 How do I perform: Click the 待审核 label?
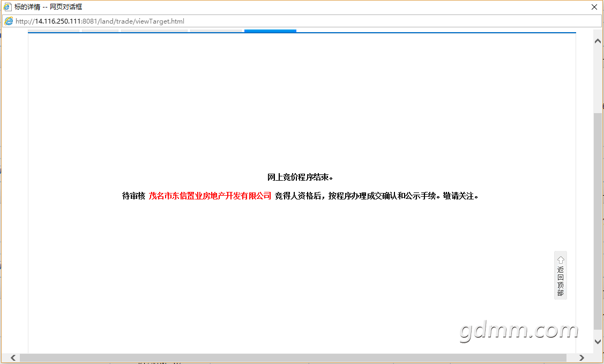coord(133,196)
